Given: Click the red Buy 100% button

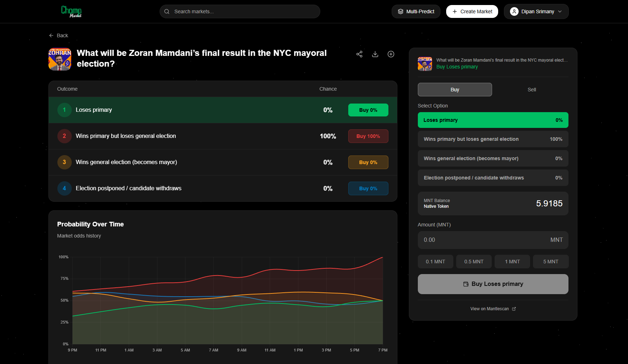Looking at the screenshot, I should point(368,136).
